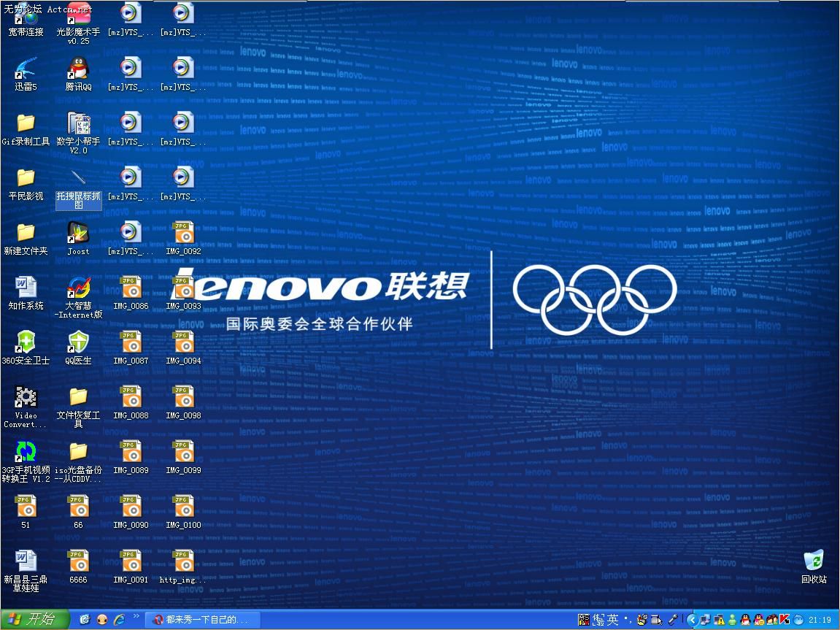The width and height of the screenshot is (840, 630).
Task: Launch Internet Explorer from quick launch
Action: 119,620
